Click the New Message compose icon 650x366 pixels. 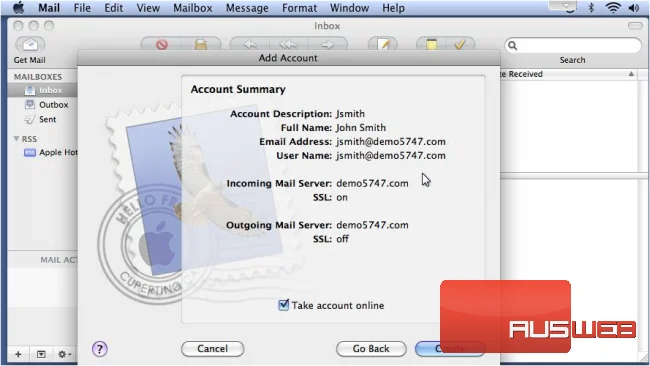383,44
